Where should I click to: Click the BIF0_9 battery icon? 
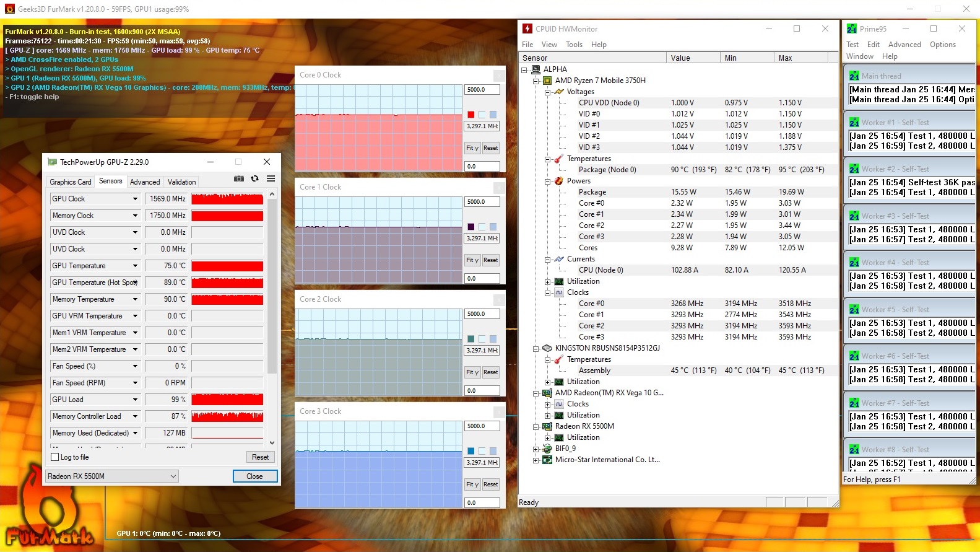pos(547,449)
